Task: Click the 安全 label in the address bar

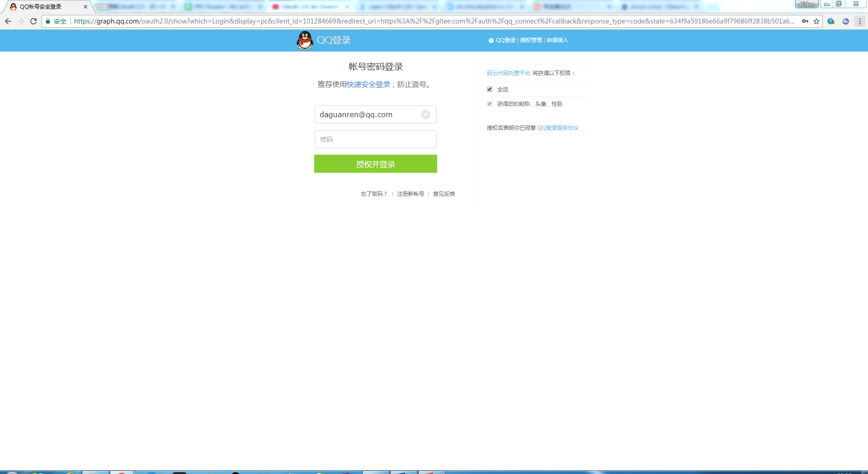Action: pos(60,21)
